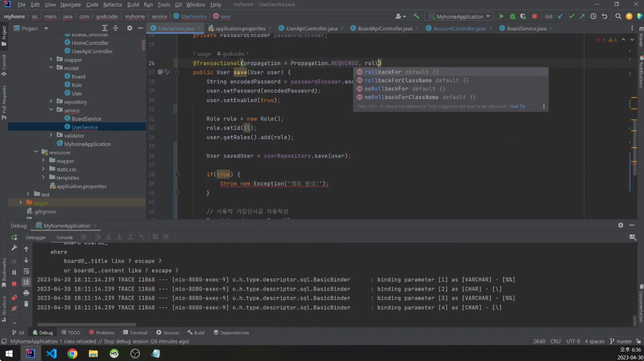The image size is (644, 361).
Task: Push commits with the green arrow icon
Action: point(582,16)
